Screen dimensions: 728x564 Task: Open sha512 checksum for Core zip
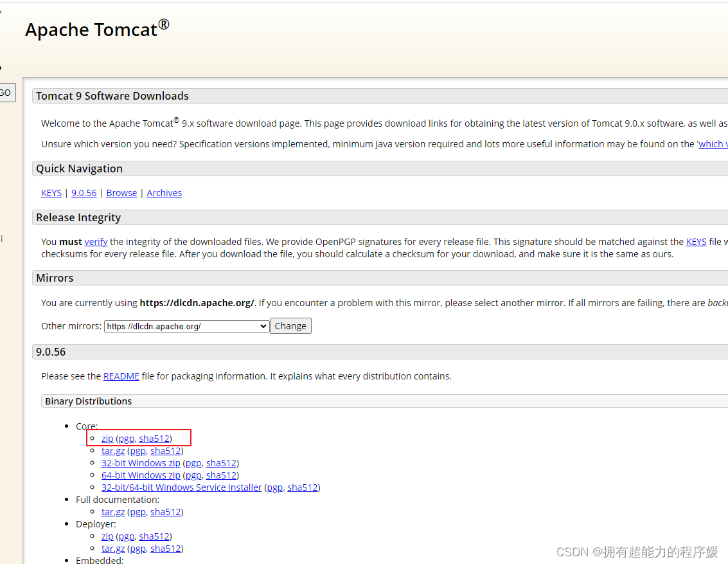154,439
